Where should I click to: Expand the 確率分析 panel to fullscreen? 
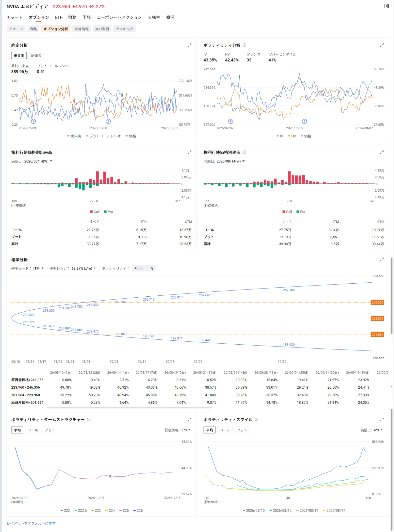pos(382,259)
